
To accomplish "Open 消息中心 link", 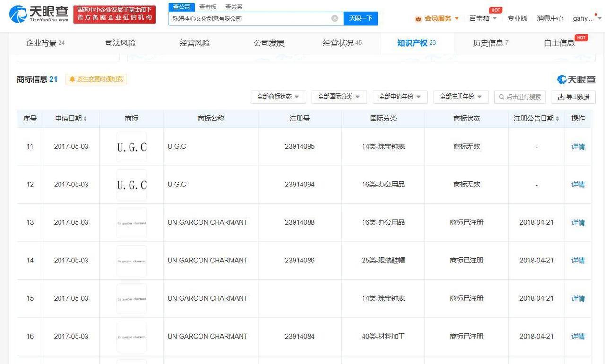I will [x=550, y=18].
